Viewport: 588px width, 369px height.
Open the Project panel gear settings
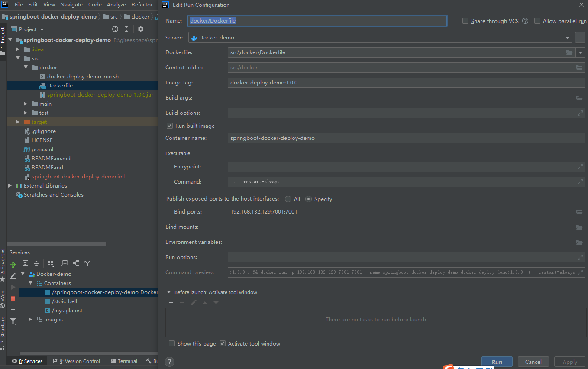[141, 29]
